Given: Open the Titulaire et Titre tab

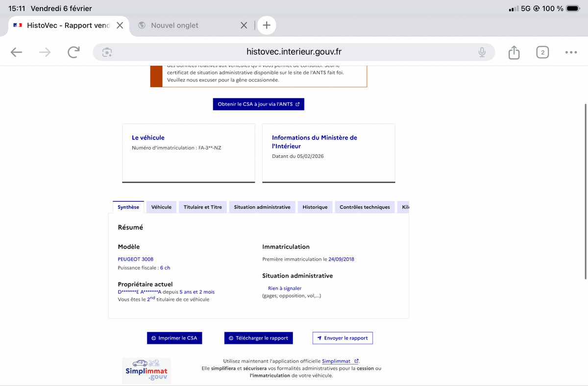Looking at the screenshot, I should tap(202, 207).
